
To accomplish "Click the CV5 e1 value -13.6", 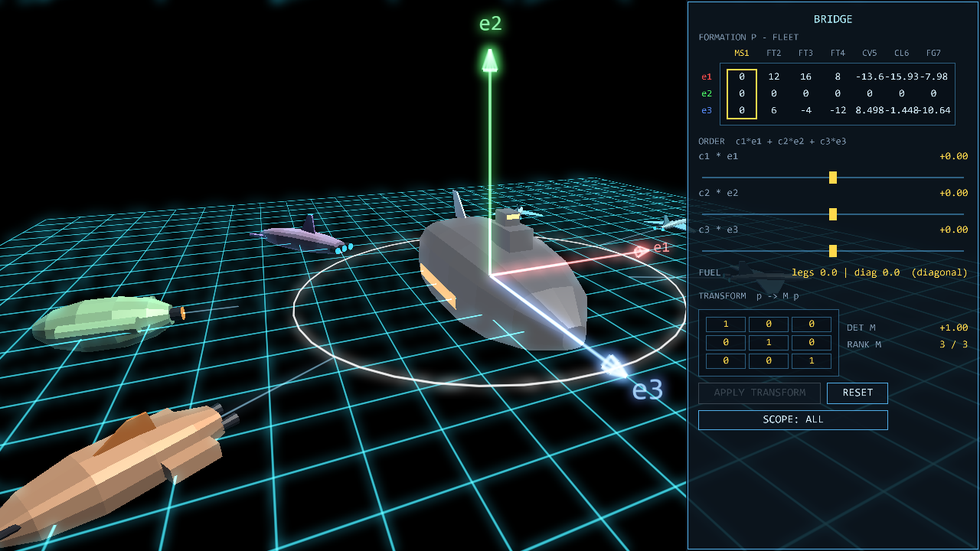I will coord(870,77).
